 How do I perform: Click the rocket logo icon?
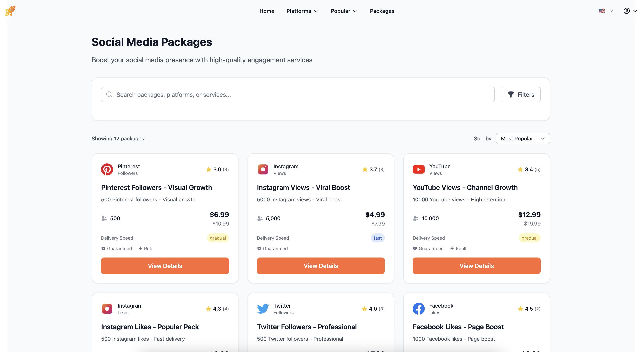point(10,11)
